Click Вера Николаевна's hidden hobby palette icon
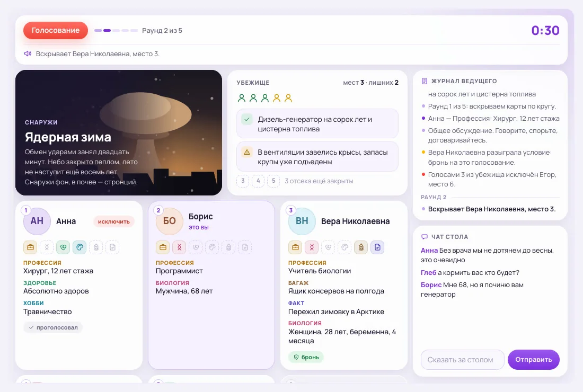 (x=344, y=247)
